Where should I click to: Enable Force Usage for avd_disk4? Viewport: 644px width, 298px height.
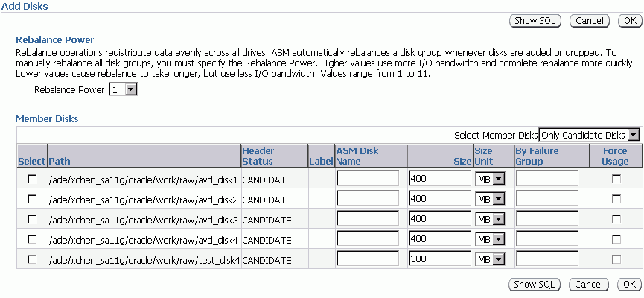click(616, 239)
